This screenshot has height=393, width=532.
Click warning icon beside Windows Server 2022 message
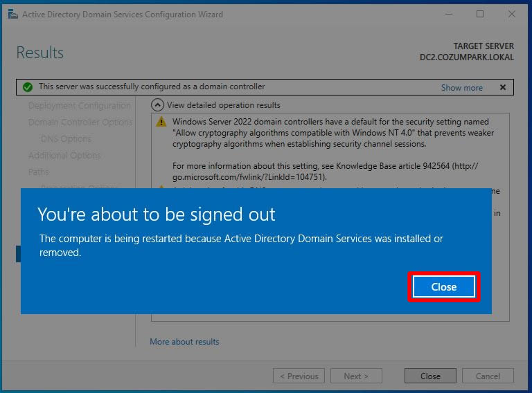[161, 122]
